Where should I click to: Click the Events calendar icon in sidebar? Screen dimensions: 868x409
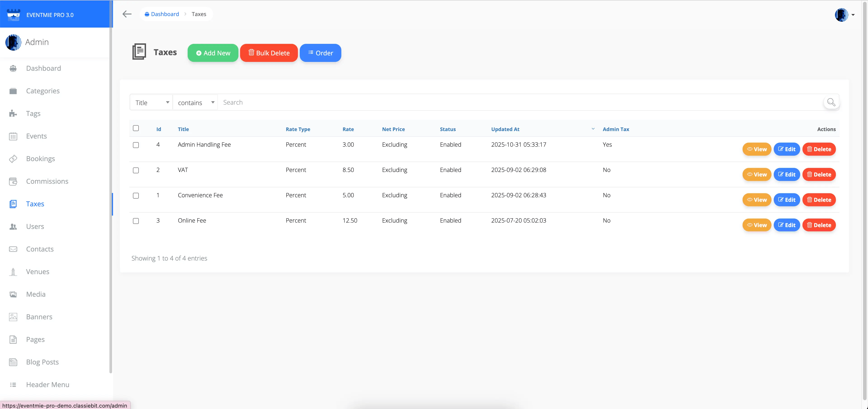click(13, 136)
